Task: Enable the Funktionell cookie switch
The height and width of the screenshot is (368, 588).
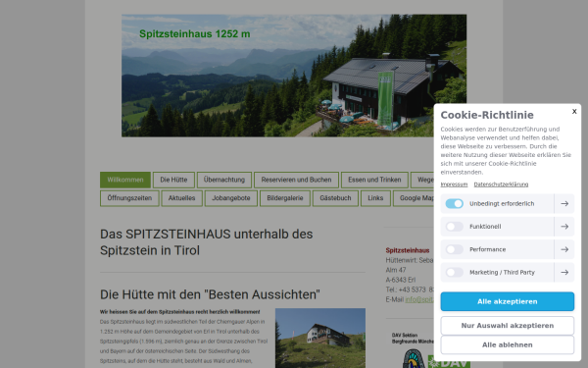Action: click(454, 227)
